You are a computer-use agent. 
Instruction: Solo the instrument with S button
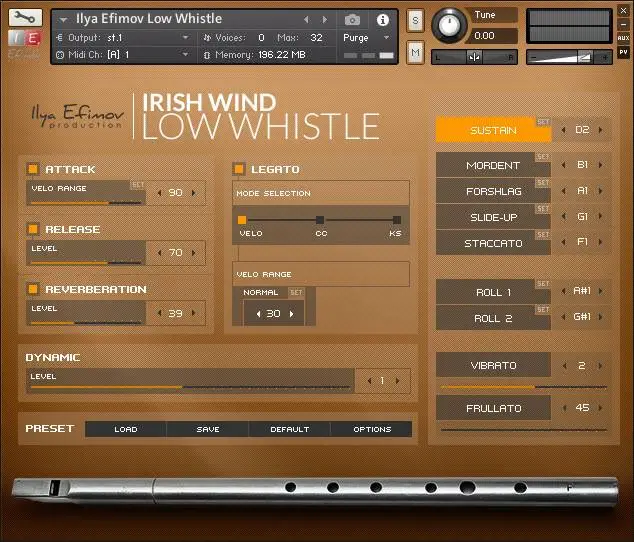415,20
